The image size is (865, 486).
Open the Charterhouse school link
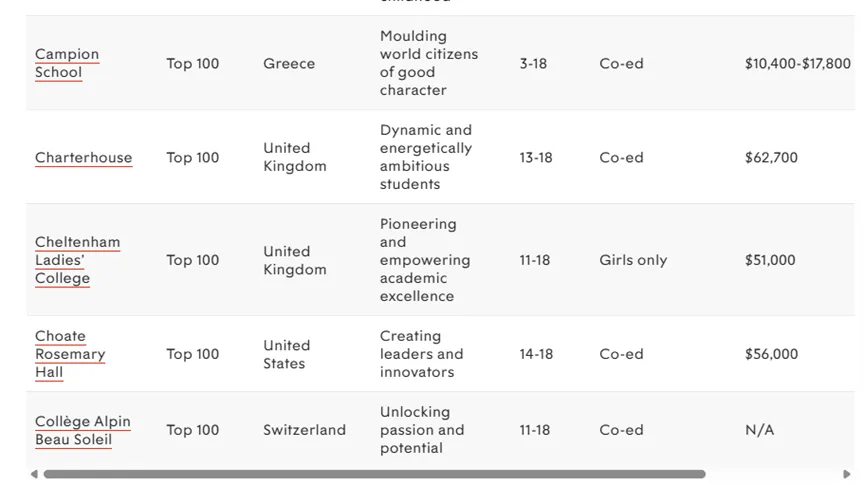coord(83,158)
